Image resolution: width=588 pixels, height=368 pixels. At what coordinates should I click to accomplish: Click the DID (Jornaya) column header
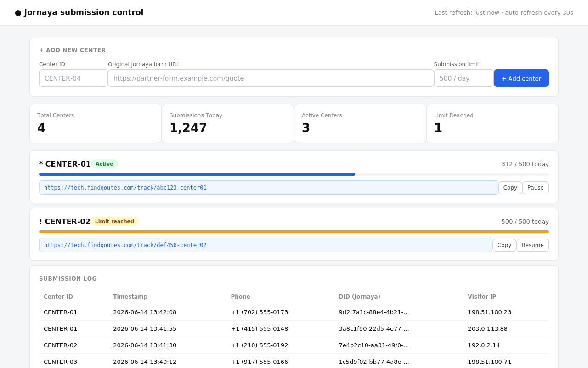tap(360, 297)
